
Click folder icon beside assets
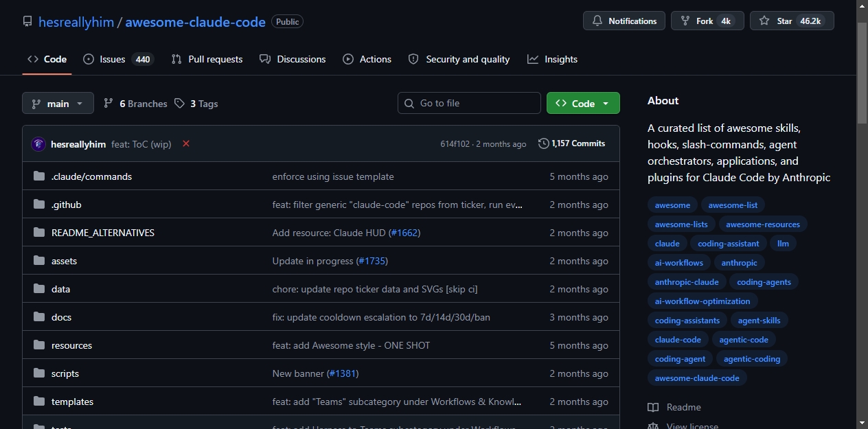[x=39, y=261]
